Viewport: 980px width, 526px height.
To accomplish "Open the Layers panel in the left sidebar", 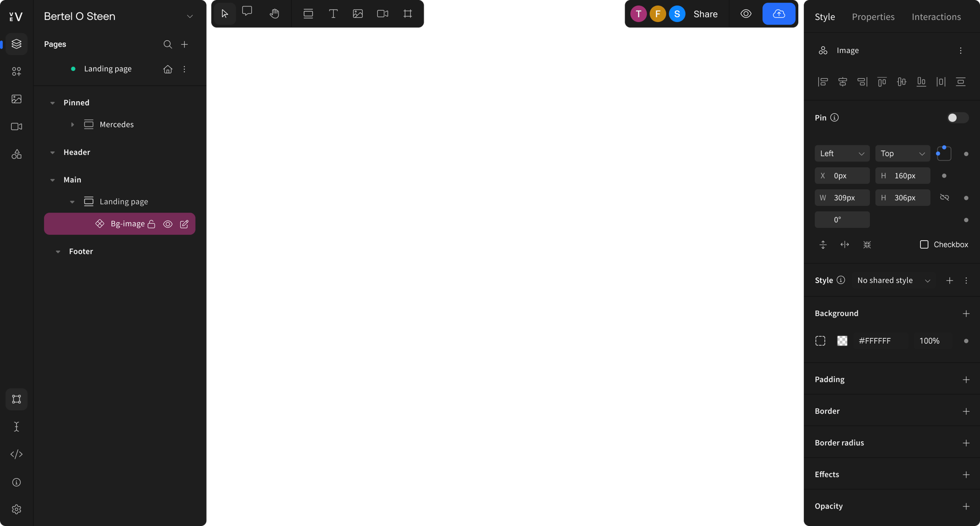I will point(16,44).
